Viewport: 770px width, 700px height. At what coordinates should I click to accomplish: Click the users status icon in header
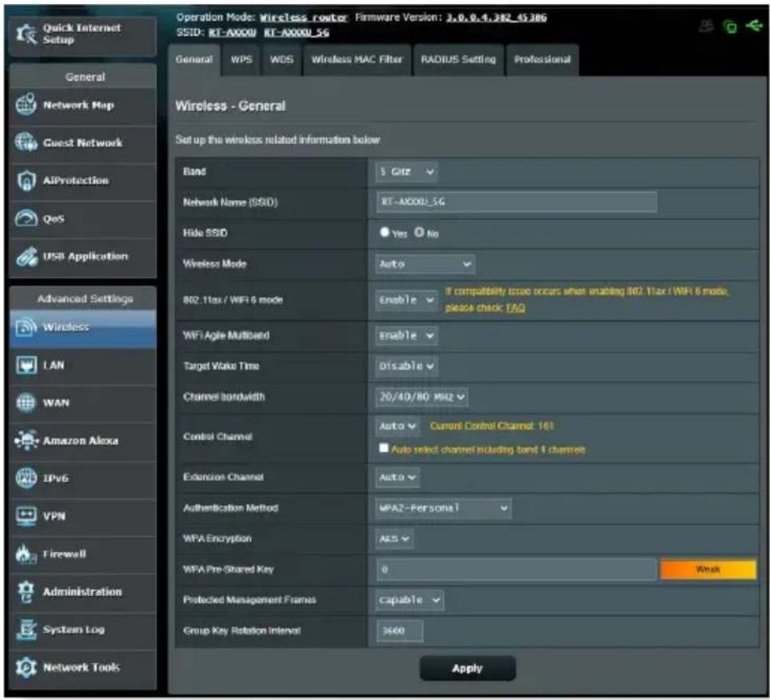707,26
